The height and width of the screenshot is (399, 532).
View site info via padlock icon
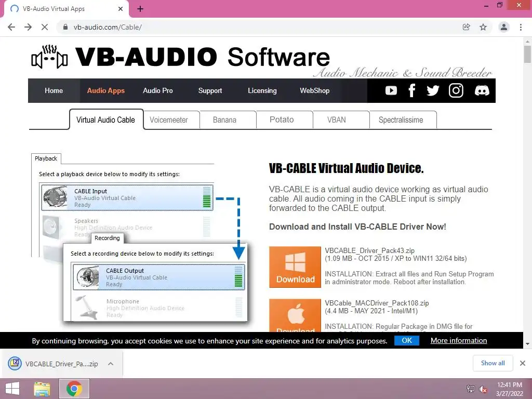click(x=65, y=27)
